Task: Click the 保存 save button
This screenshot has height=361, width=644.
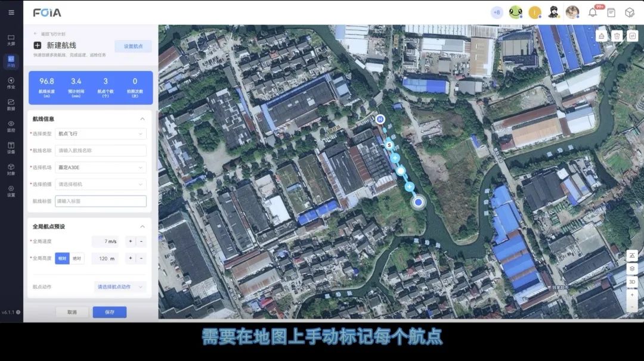Action: coord(110,312)
